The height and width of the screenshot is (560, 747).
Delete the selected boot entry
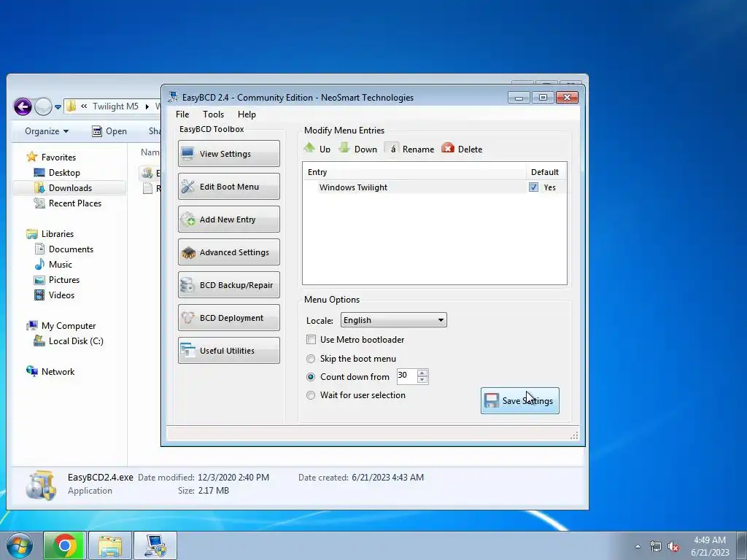pos(462,149)
